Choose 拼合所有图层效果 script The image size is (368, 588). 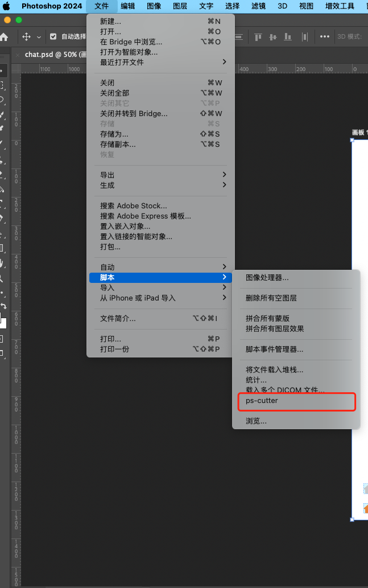pos(296,329)
